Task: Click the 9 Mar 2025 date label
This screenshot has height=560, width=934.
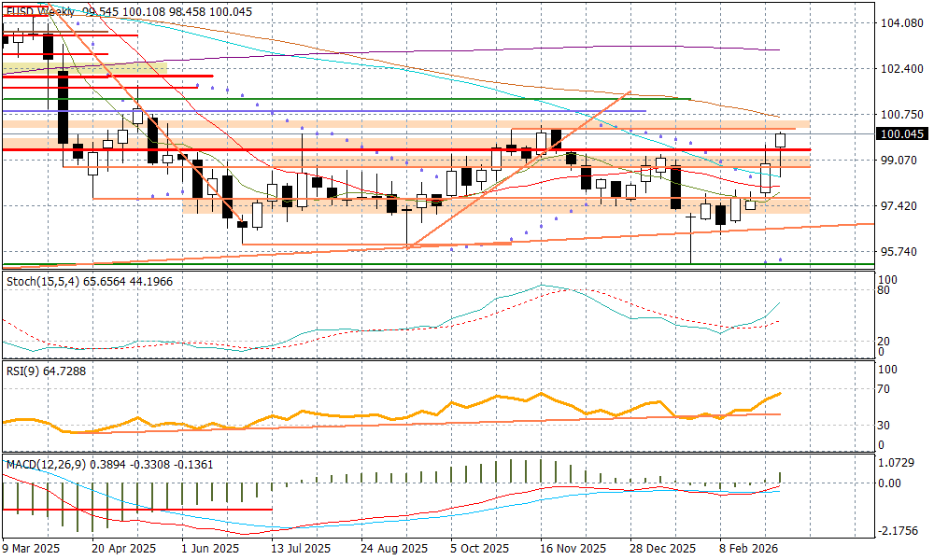Action: tap(34, 549)
